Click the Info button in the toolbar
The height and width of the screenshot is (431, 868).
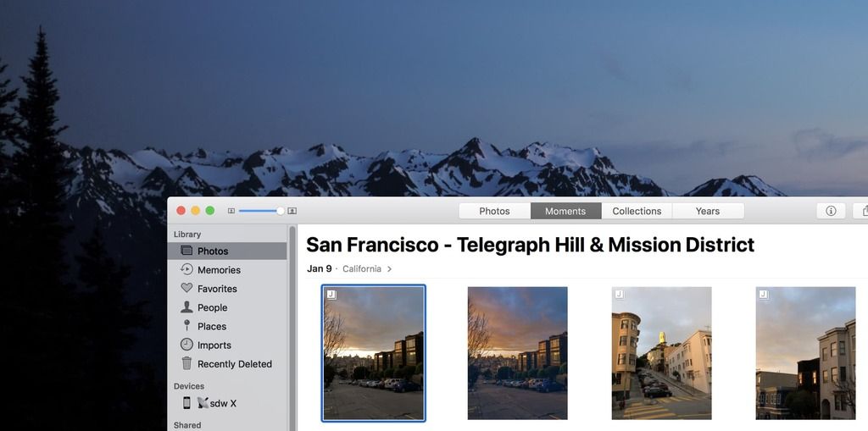pos(830,211)
